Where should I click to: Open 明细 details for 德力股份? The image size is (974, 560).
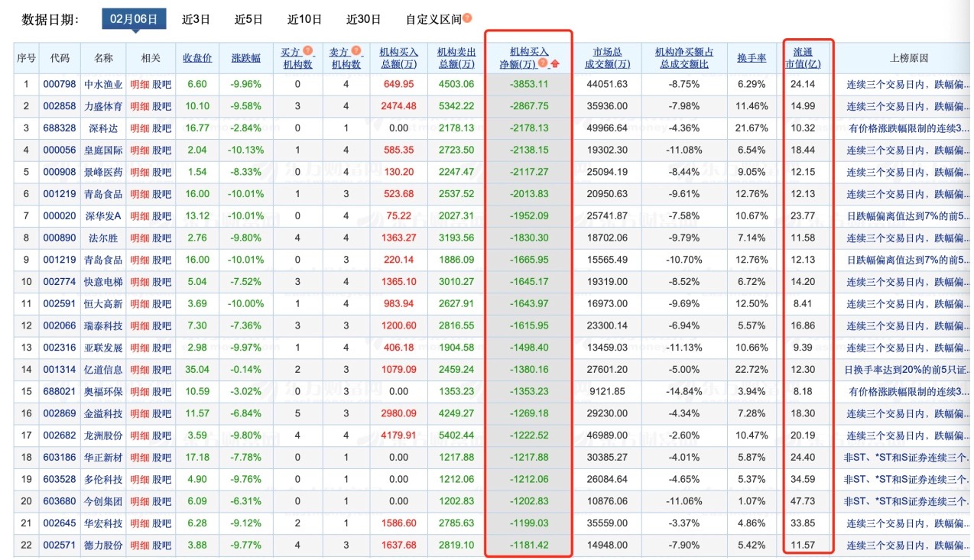[x=139, y=545]
